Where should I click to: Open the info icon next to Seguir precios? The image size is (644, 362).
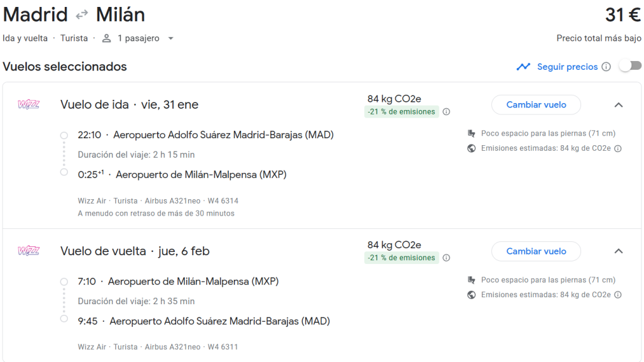click(607, 66)
